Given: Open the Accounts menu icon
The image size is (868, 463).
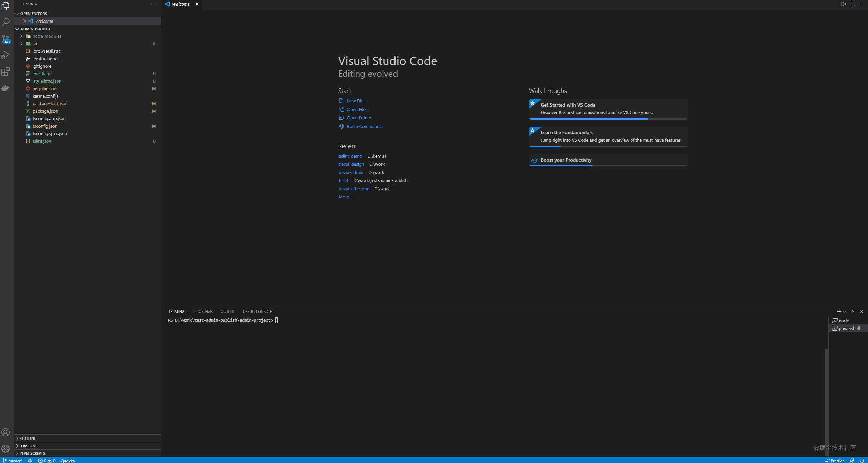Looking at the screenshot, I should (x=6, y=432).
